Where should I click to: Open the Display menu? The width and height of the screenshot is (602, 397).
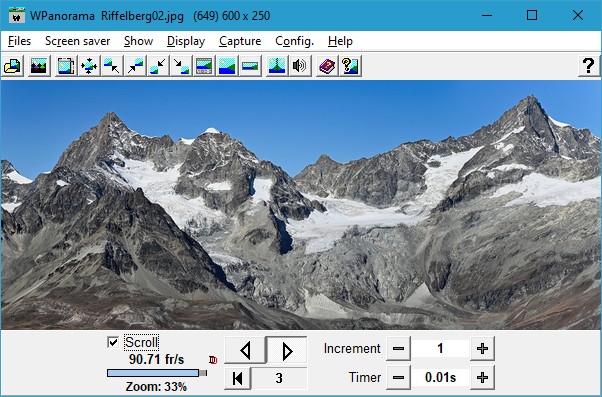coord(186,41)
